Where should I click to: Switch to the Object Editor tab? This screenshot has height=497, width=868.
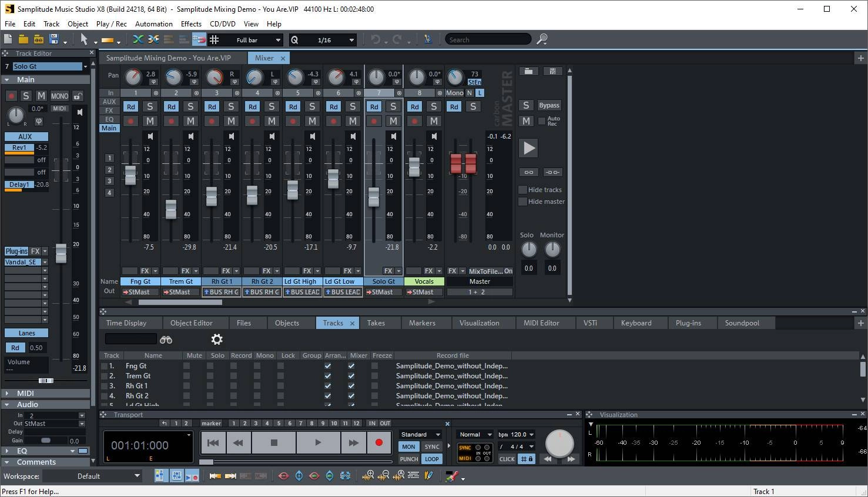191,323
